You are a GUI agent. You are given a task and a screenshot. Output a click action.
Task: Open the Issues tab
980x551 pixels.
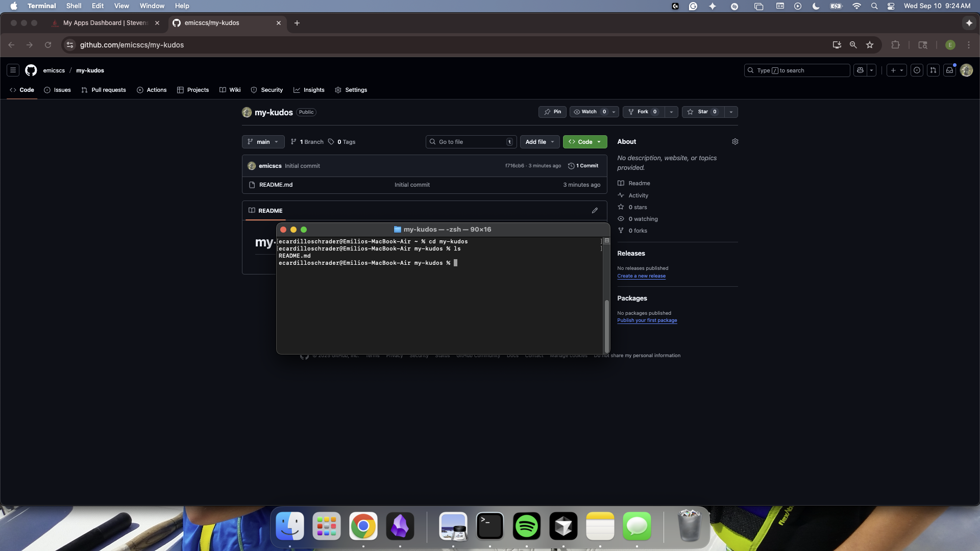tap(57, 90)
